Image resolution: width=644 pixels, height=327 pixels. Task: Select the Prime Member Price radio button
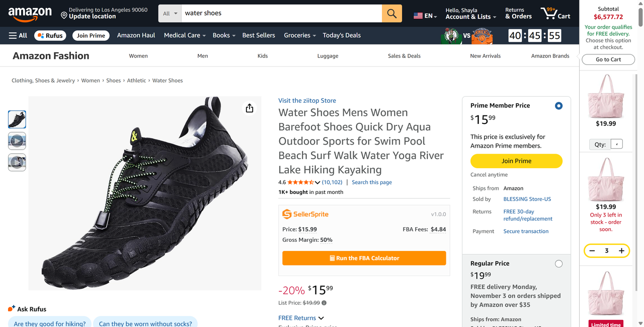tap(558, 106)
